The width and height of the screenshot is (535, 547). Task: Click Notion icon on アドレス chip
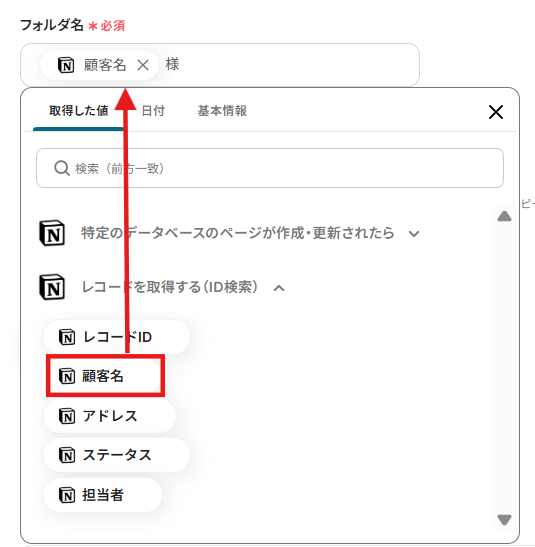pyautogui.click(x=67, y=416)
